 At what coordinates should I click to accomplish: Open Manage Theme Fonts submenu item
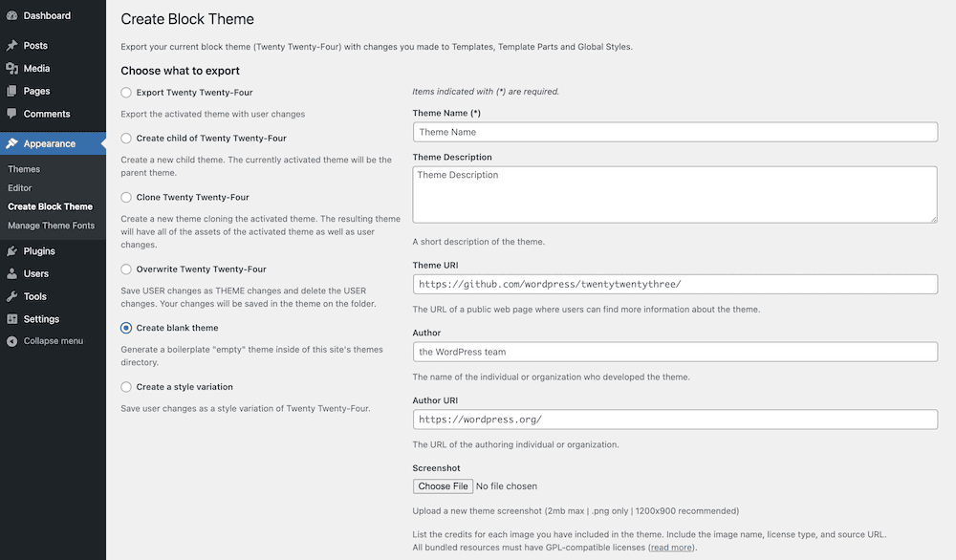pyautogui.click(x=51, y=226)
